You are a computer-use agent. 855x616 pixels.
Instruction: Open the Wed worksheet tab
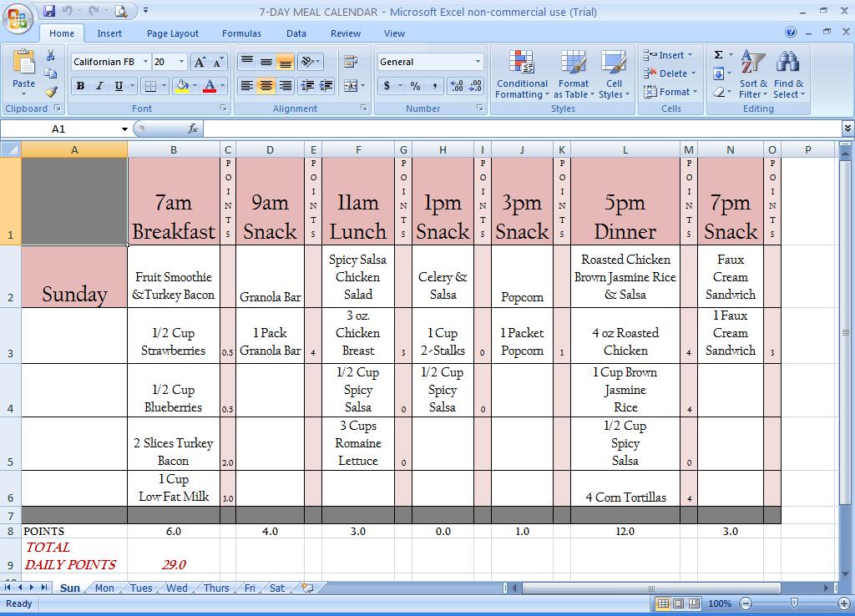[177, 588]
